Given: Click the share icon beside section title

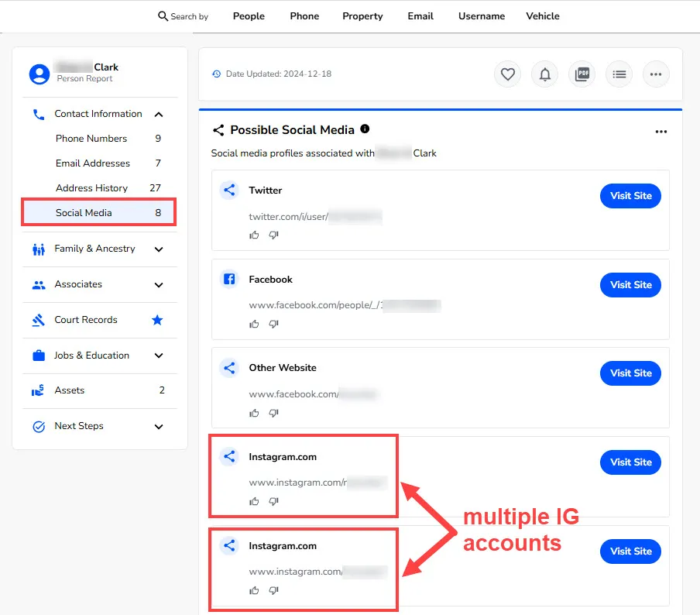Looking at the screenshot, I should pyautogui.click(x=218, y=130).
